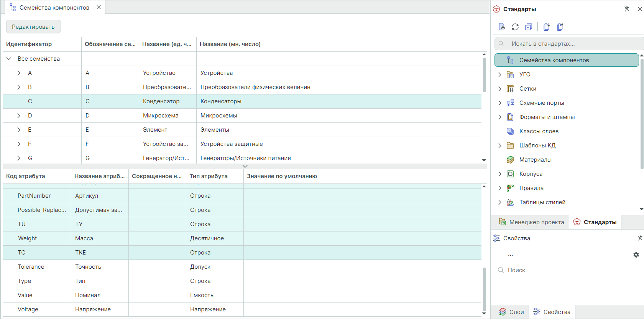The image size is (644, 319).
Task: Select the Tolerance attribute row
Action: click(31, 267)
